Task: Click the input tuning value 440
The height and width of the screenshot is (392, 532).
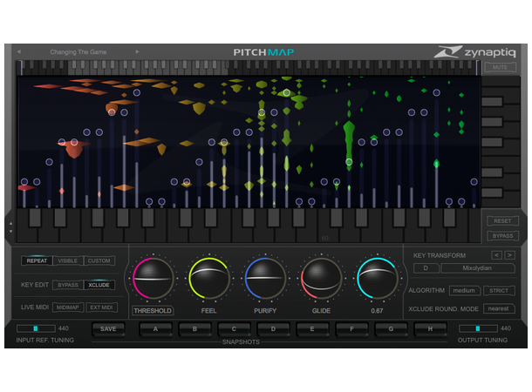Action: point(64,328)
